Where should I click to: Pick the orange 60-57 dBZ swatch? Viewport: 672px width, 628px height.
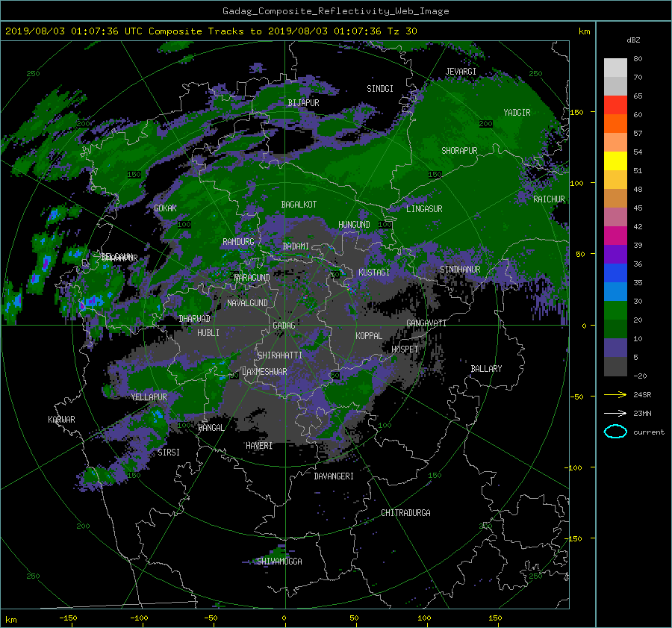pyautogui.click(x=615, y=123)
